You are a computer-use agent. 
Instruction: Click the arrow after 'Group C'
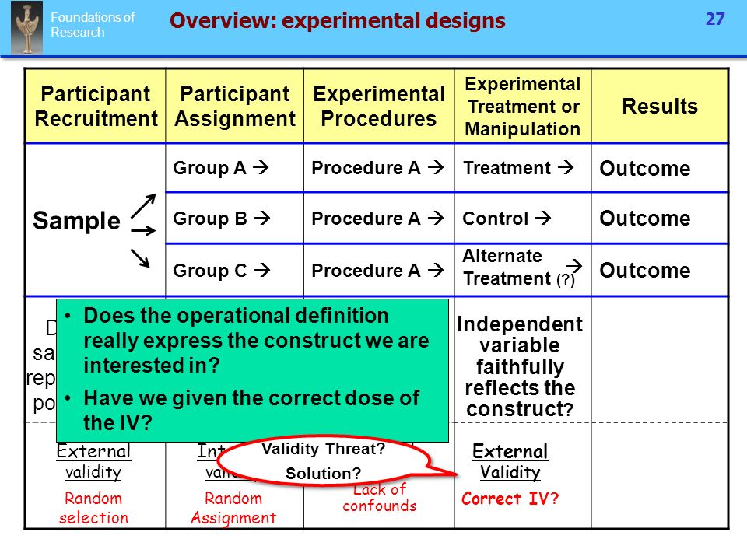click(x=262, y=270)
